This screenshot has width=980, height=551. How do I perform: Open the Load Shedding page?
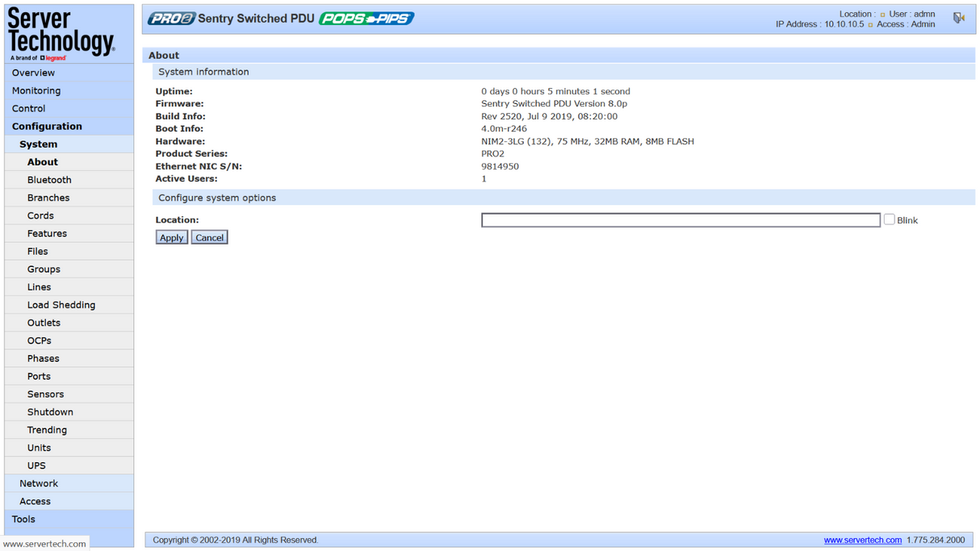coord(69,305)
